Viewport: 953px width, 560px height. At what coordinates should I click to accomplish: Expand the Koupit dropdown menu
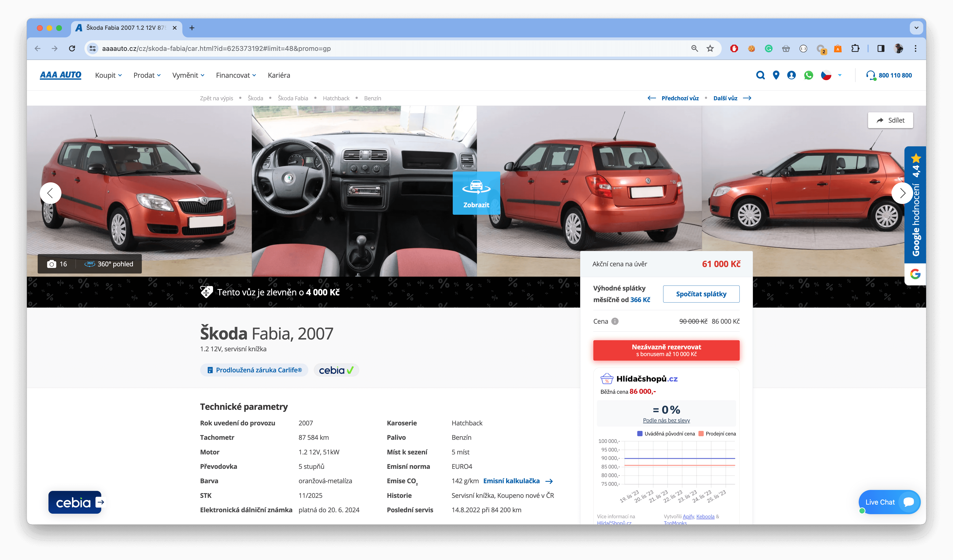pos(108,75)
